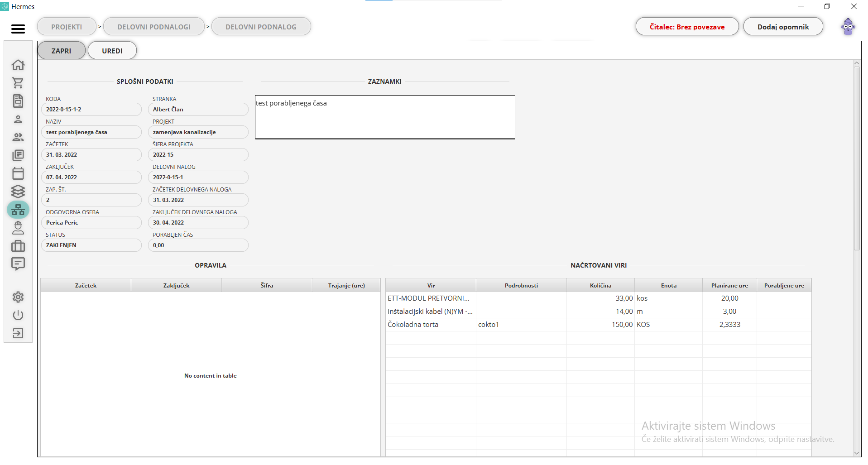Screen dimensions: 868x465
Task: Click the PORABLJEN ČAS field
Action: point(198,245)
